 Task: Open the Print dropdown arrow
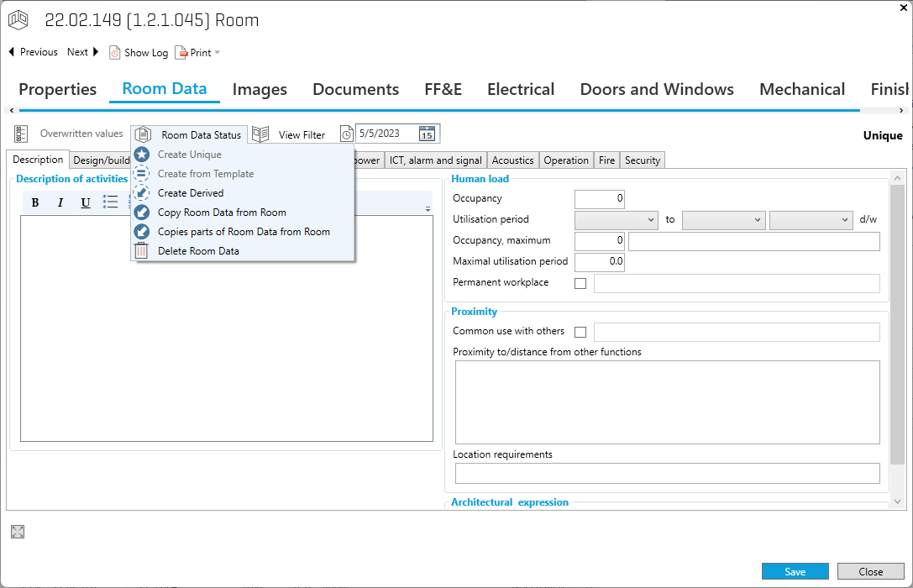tap(218, 53)
